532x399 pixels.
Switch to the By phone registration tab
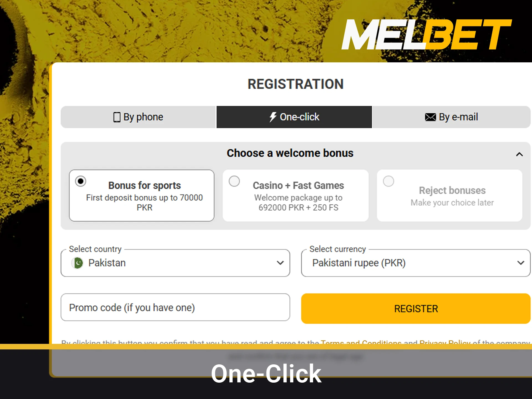138,117
